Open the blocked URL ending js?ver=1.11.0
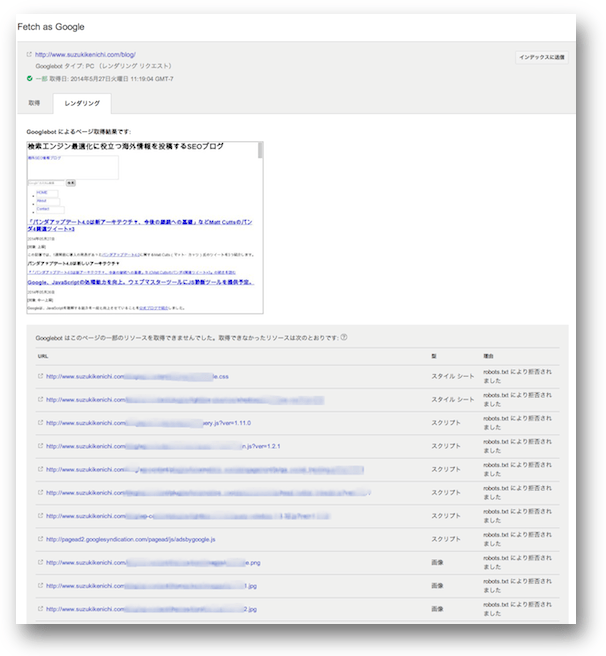The width and height of the screenshot is (606, 656). pos(148,423)
